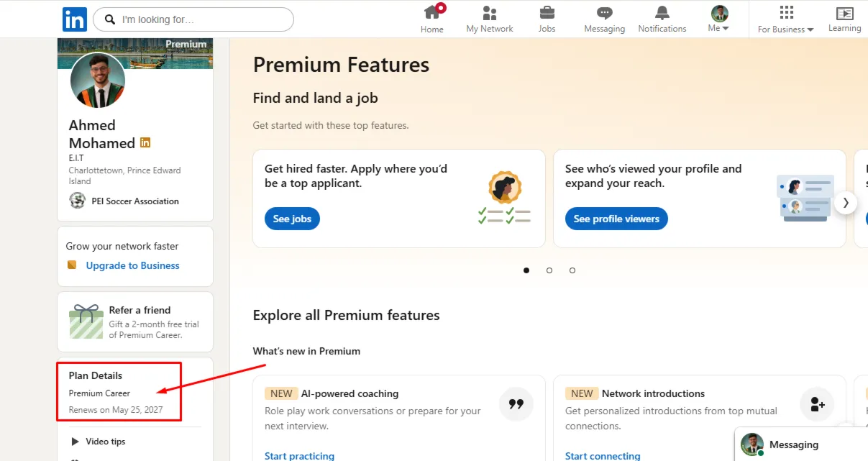Click the LinkedIn logo icon
This screenshot has height=461, width=868.
tap(75, 19)
